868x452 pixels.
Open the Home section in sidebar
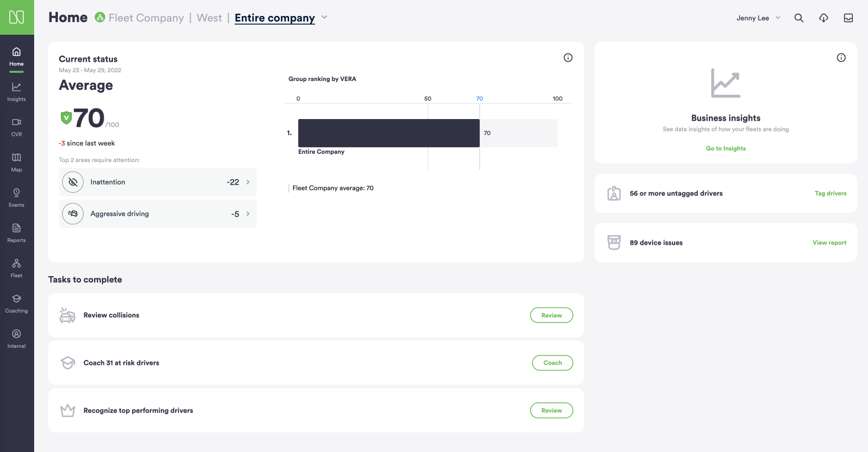pyautogui.click(x=16, y=57)
